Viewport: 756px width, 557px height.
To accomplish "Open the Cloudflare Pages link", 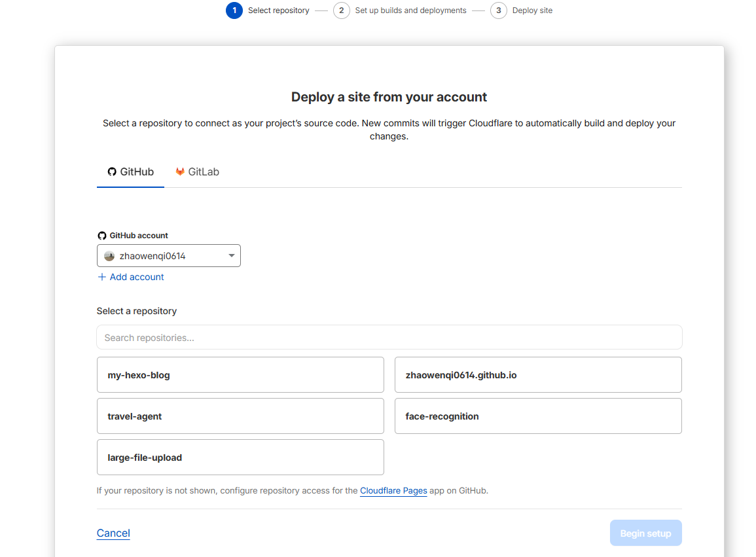I will [393, 490].
